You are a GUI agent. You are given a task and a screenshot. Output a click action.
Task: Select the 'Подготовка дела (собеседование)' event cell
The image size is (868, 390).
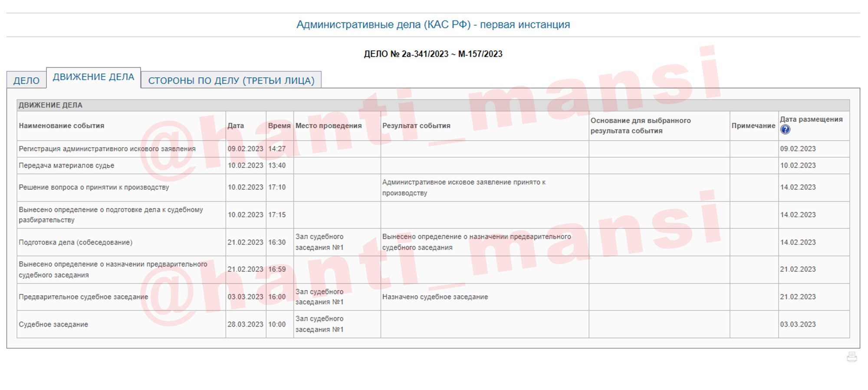pyautogui.click(x=76, y=242)
